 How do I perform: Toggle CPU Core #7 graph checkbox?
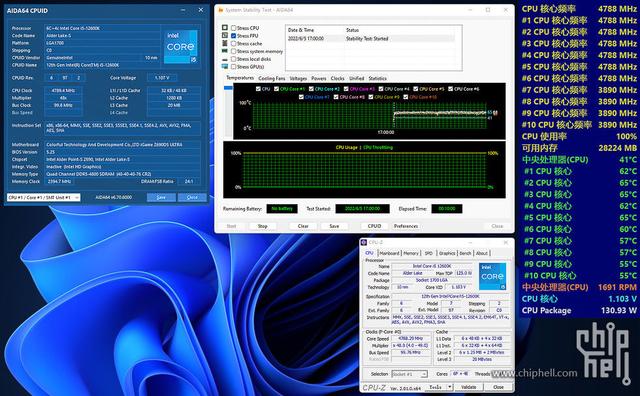click(x=301, y=97)
